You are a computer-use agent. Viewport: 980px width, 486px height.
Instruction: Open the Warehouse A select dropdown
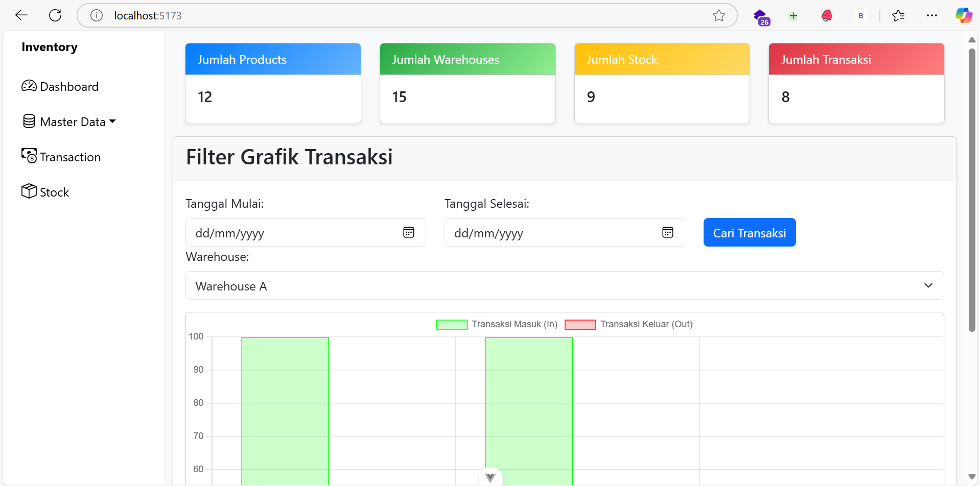tap(564, 286)
